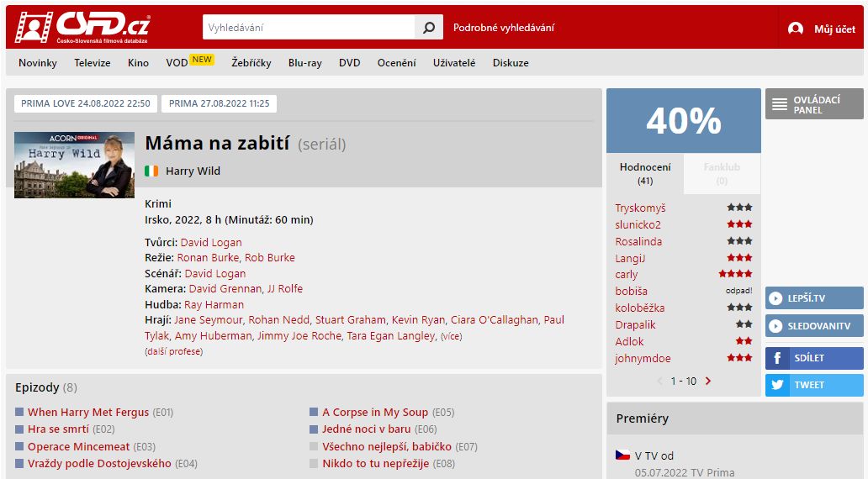Click blue square beside When Harry Met Fergus
Image resolution: width=868 pixels, height=479 pixels.
(x=19, y=412)
